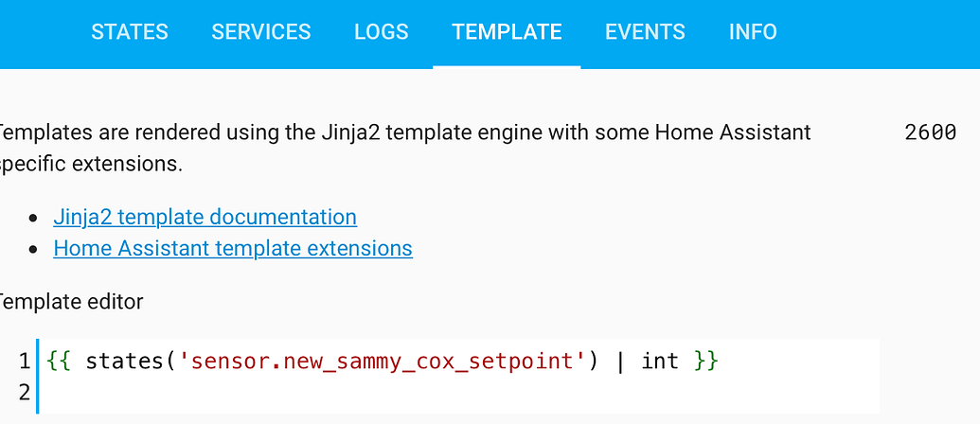Click the opening {{ braces in the editor
The height and width of the screenshot is (424, 980).
coord(57,362)
